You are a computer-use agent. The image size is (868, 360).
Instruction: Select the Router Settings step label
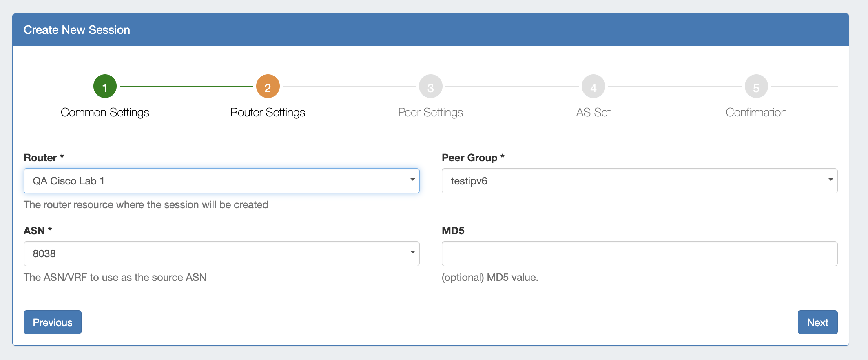pyautogui.click(x=268, y=112)
